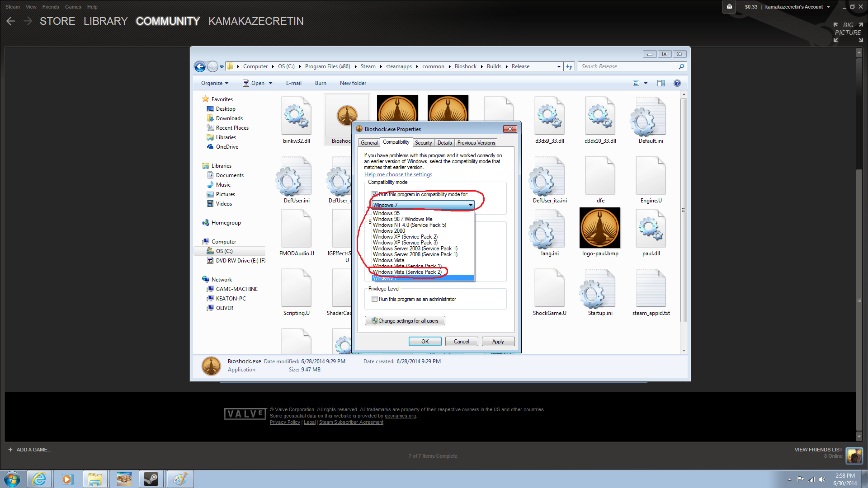Click the Big Picture mode icon
Screen dimensions: 868x488
point(848,32)
